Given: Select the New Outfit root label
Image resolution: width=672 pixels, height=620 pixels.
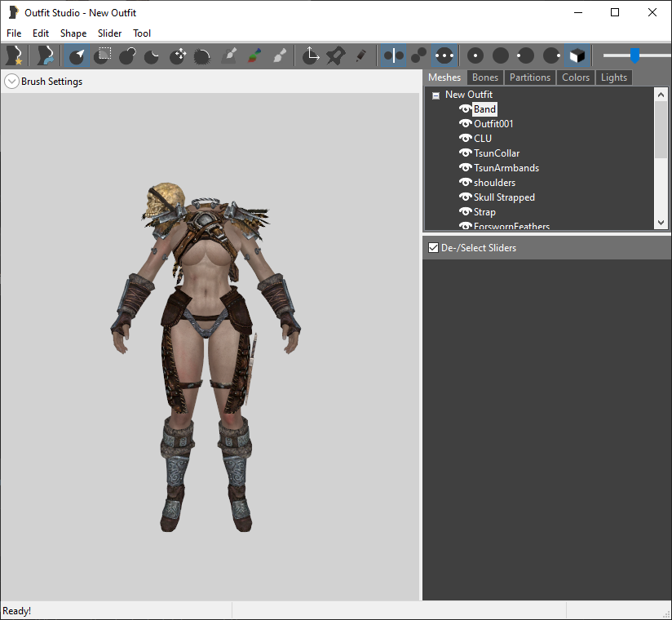Looking at the screenshot, I should click(469, 95).
